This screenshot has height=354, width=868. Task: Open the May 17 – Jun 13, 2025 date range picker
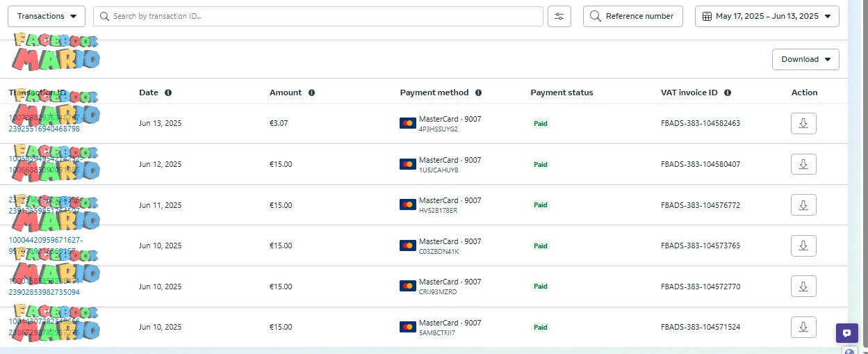tap(767, 16)
